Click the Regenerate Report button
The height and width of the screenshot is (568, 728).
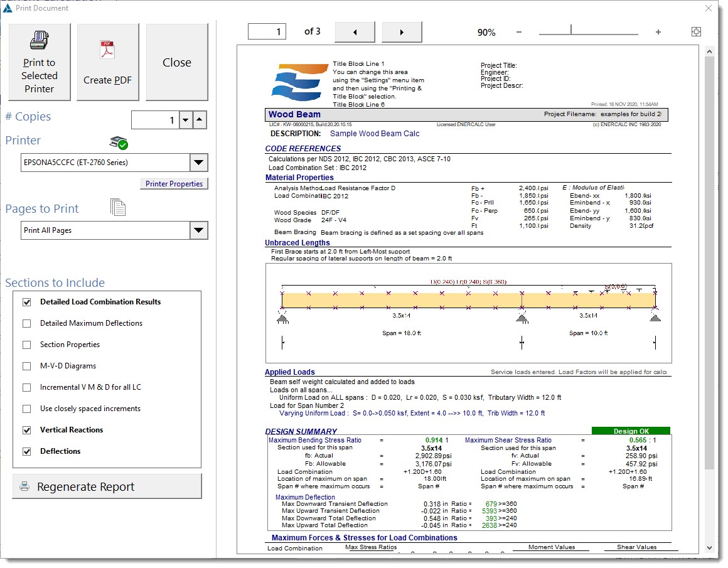pyautogui.click(x=107, y=486)
